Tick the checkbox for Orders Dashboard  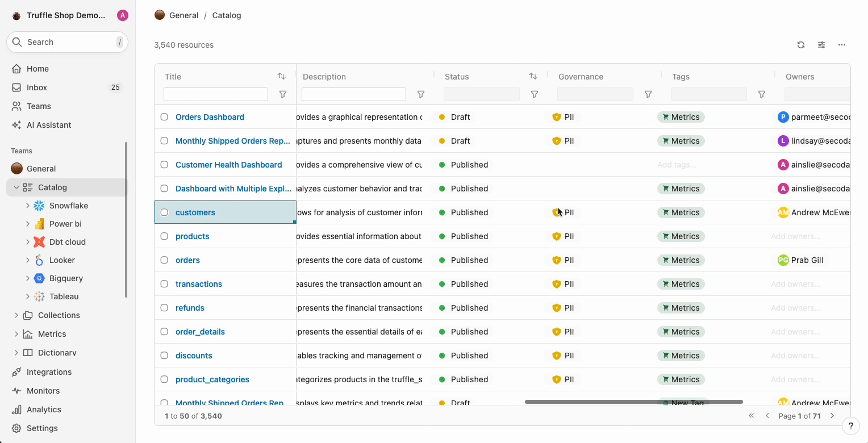pos(164,117)
